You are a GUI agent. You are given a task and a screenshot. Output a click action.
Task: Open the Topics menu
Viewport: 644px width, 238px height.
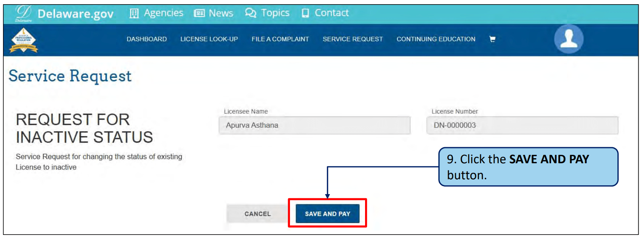coord(275,13)
